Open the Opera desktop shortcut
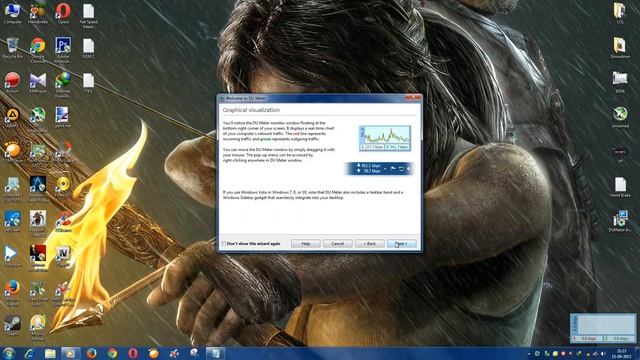The height and width of the screenshot is (360, 640). click(63, 14)
